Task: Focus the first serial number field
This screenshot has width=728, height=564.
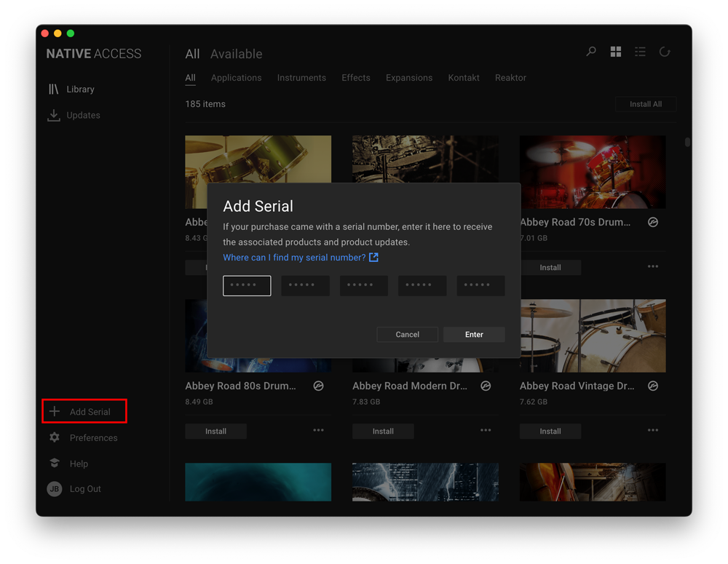Action: click(x=247, y=285)
